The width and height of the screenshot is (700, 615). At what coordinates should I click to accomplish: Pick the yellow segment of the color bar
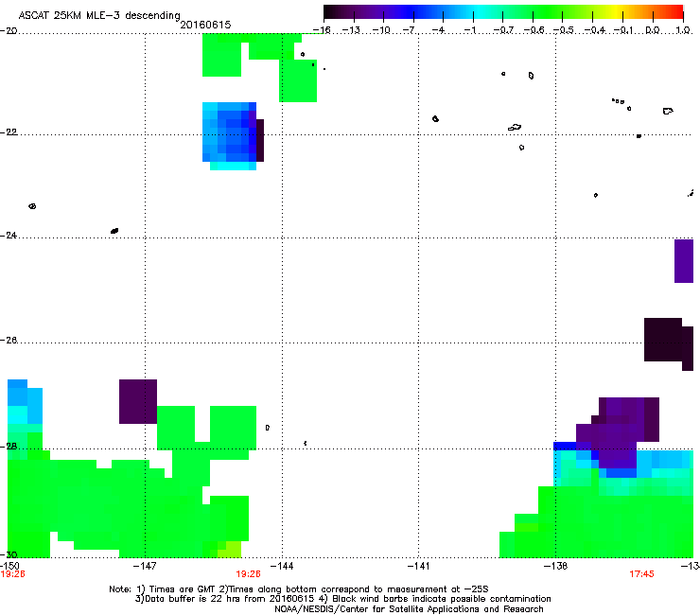[616, 11]
